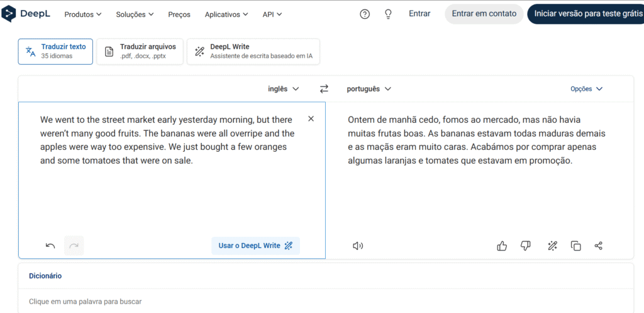This screenshot has width=644, height=313.
Task: Open the DeepL Write tab
Action: pyautogui.click(x=253, y=52)
